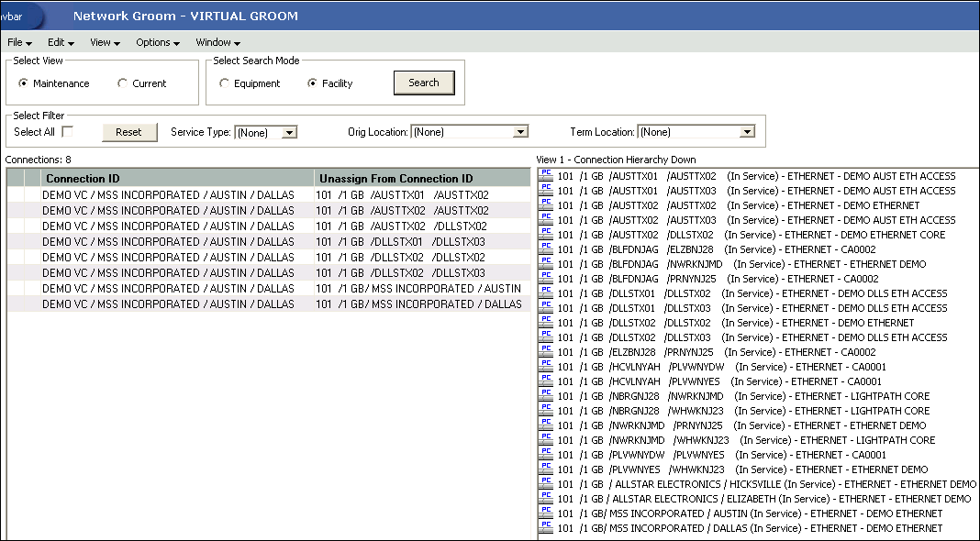The height and width of the screenshot is (541, 980).
Task: Open the Options menu
Action: coord(156,42)
